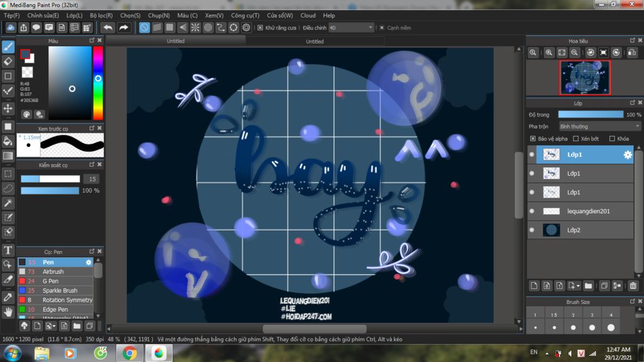Image resolution: width=644 pixels, height=362 pixels.
Task: Open Chrome from the Windows taskbar
Action: click(x=130, y=353)
